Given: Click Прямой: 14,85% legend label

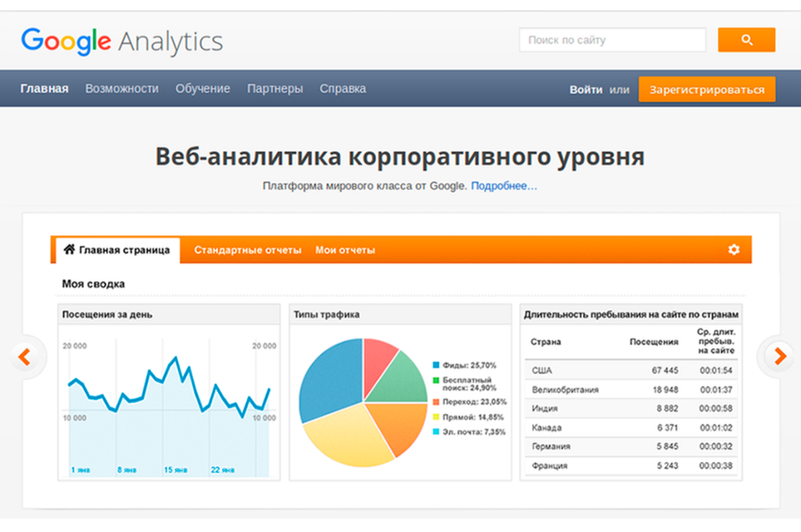Looking at the screenshot, I should tap(473, 417).
